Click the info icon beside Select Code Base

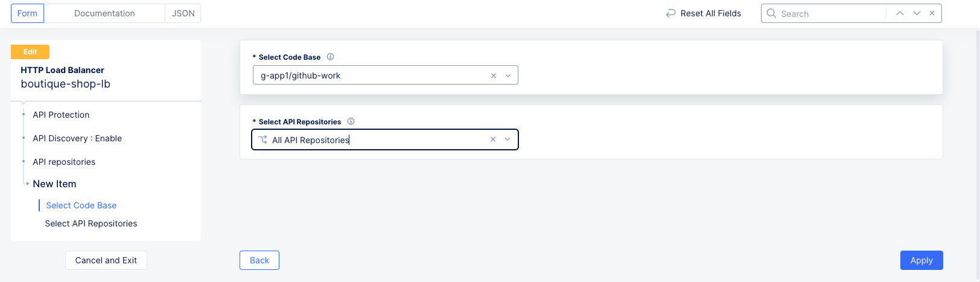(x=330, y=57)
